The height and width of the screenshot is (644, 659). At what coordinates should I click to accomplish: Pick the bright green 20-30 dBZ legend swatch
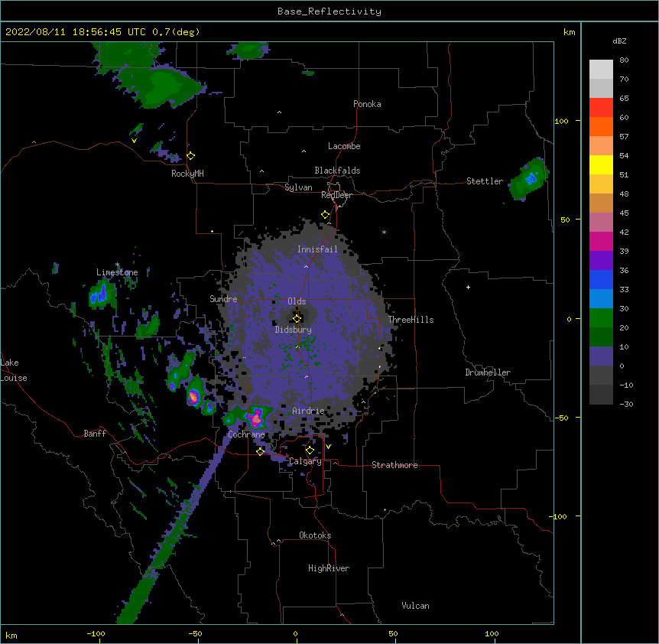601,318
